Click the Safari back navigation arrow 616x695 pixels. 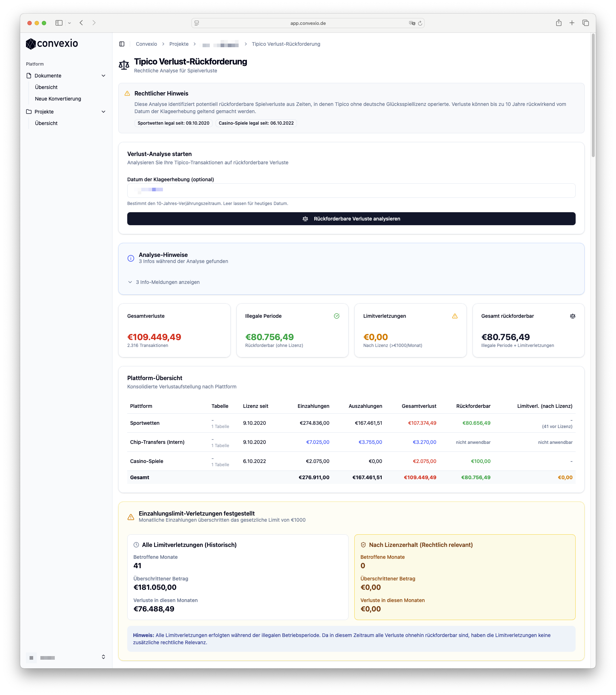tap(81, 23)
